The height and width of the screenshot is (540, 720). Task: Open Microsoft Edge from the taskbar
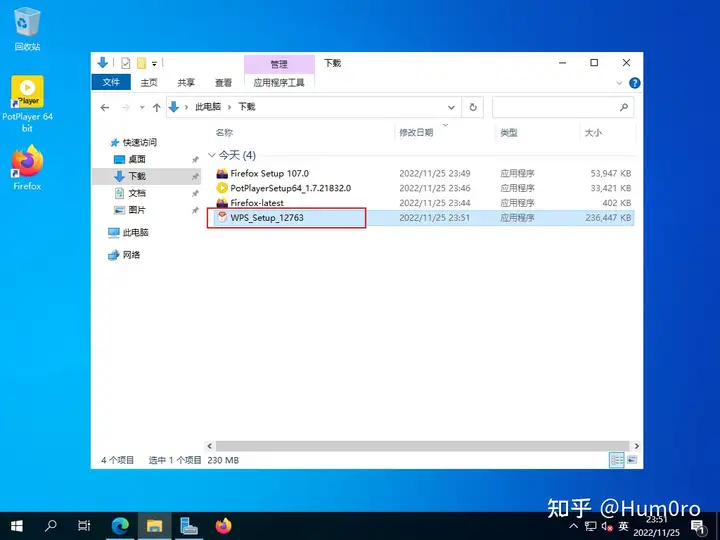120,526
